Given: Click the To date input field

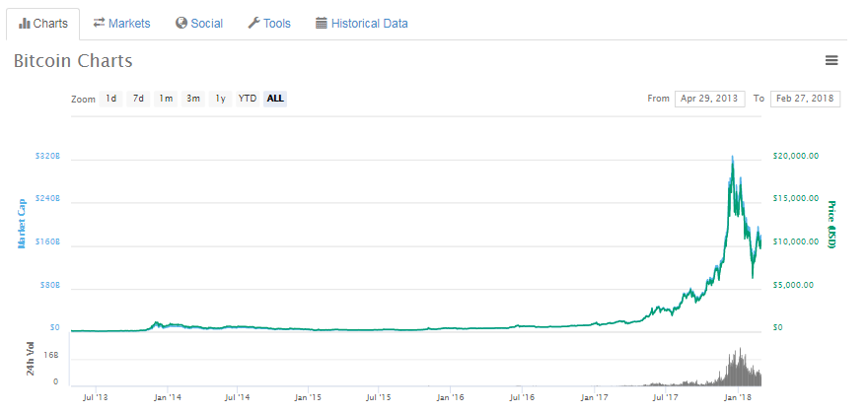Looking at the screenshot, I should pos(806,99).
